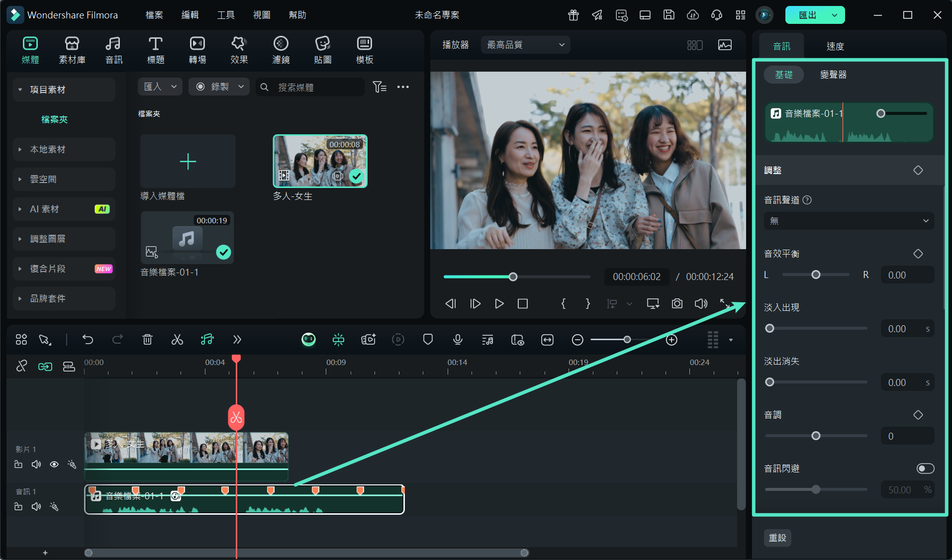The height and width of the screenshot is (560, 952).
Task: Lock the 音訊 1 track
Action: click(18, 506)
